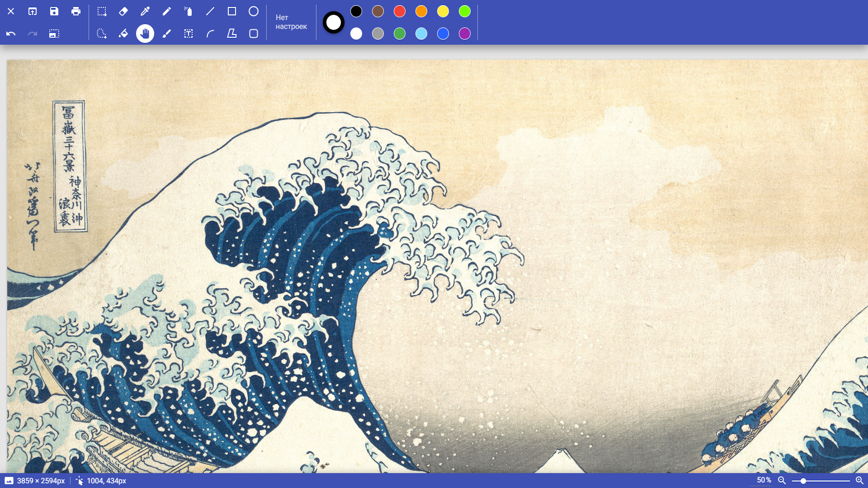Screen dimensions: 868x488
Task: Select the freeform lasso selection tool
Action: click(103, 33)
